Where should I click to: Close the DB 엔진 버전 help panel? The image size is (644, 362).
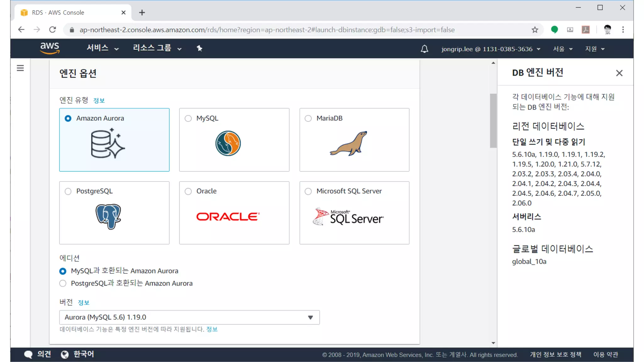619,73
